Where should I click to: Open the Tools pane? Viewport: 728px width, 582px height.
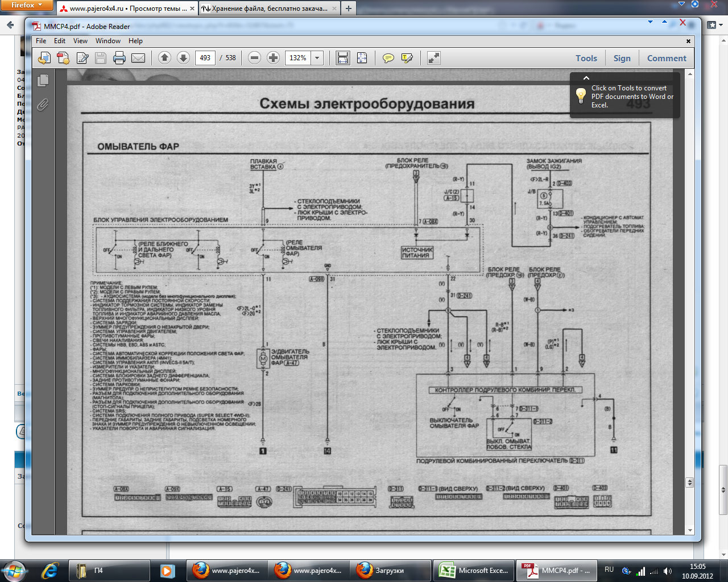coord(586,58)
